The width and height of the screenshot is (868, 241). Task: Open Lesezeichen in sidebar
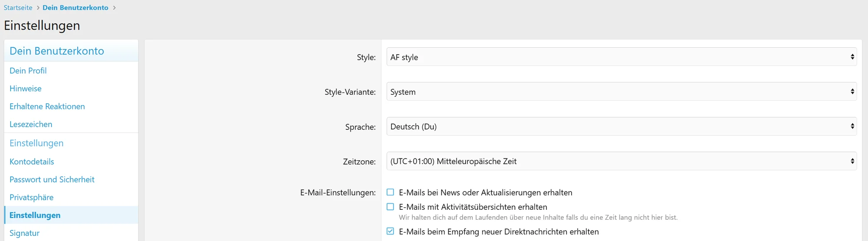click(x=71, y=124)
